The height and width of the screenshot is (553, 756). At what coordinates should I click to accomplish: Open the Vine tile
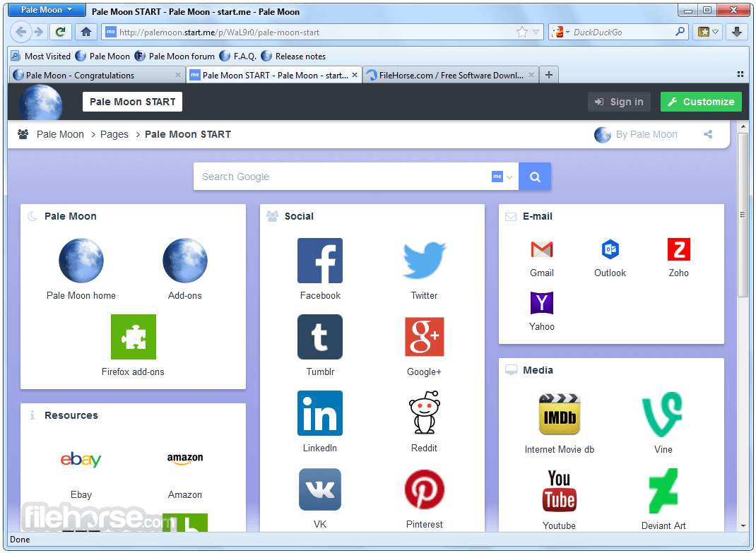(x=663, y=414)
